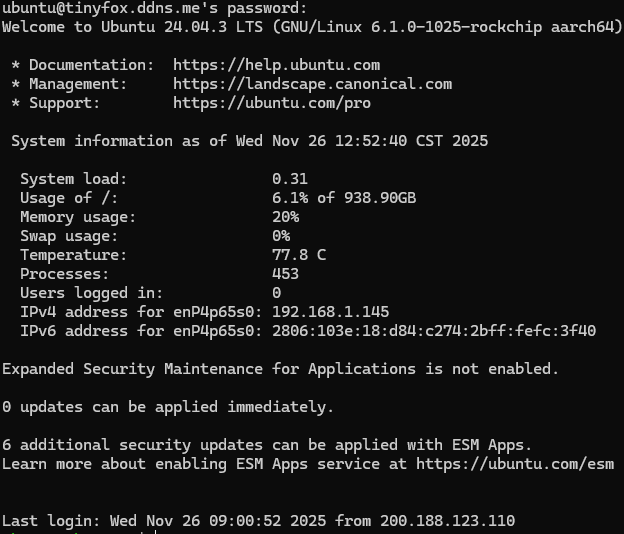Click the temperature reading 77.8 C

pos(299,255)
